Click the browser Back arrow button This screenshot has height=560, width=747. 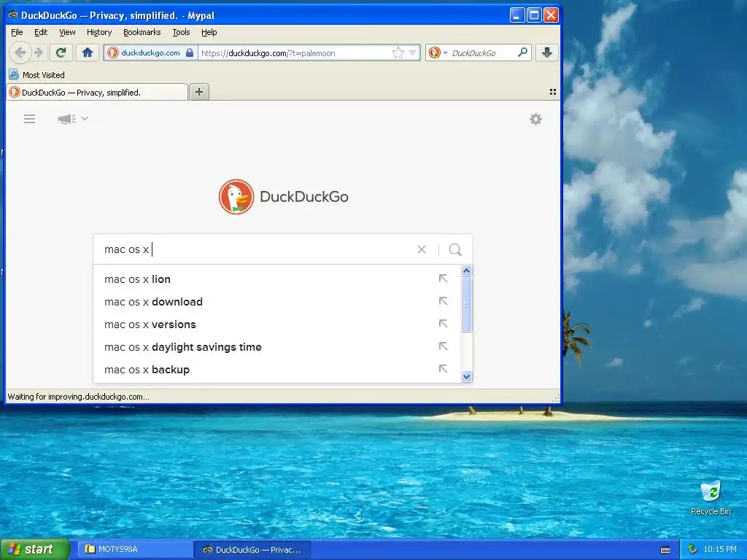20,52
